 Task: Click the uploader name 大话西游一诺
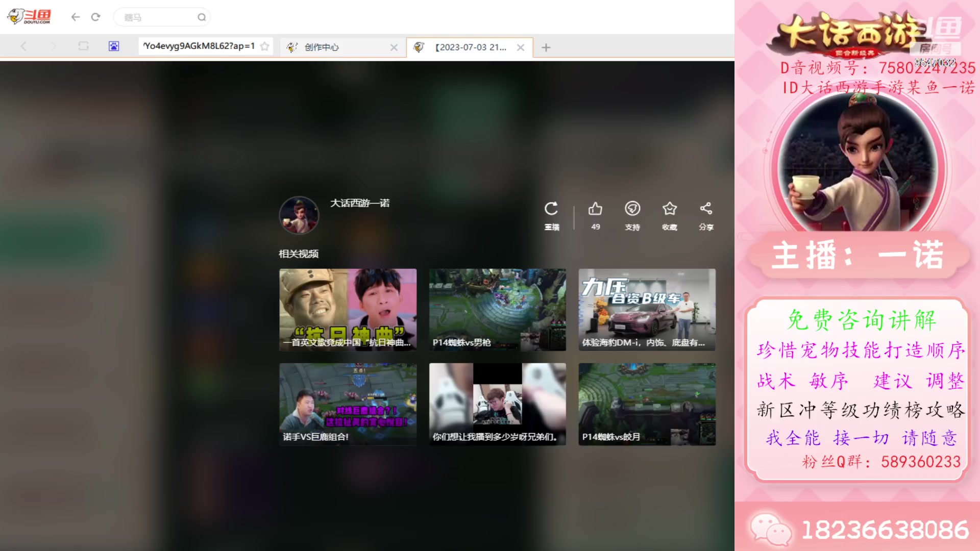pos(360,203)
